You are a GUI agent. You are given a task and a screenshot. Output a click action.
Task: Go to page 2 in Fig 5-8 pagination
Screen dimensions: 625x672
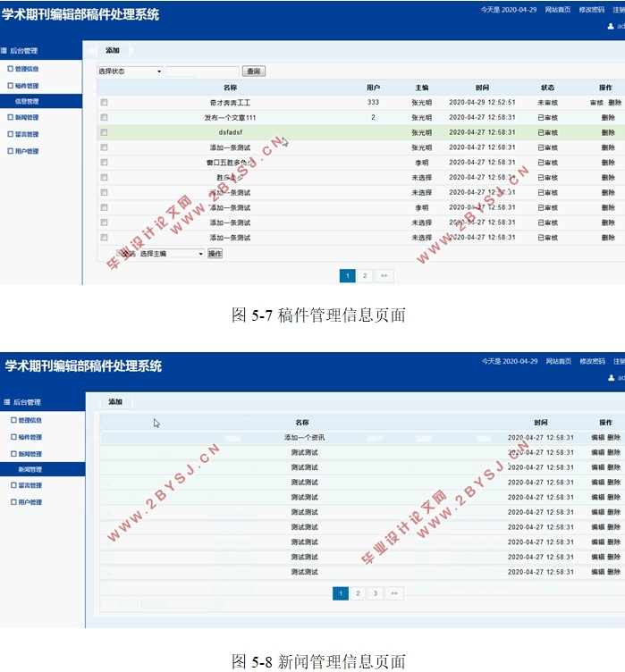pos(358,593)
